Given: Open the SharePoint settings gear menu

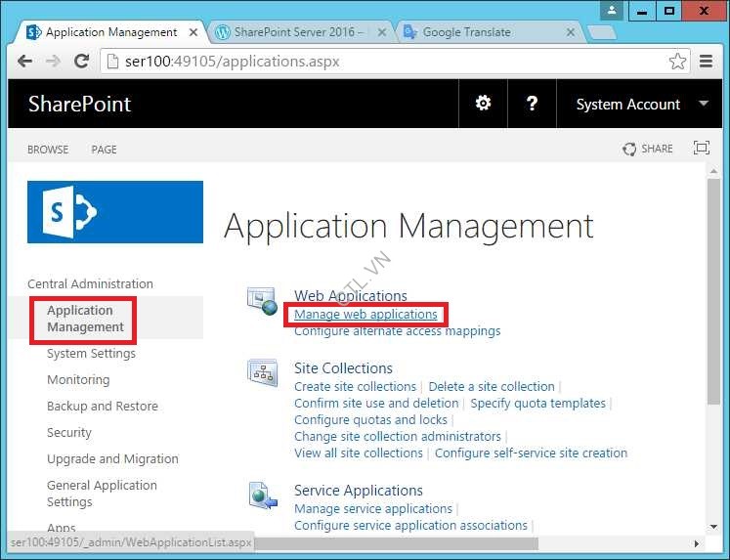Looking at the screenshot, I should pyautogui.click(x=483, y=104).
